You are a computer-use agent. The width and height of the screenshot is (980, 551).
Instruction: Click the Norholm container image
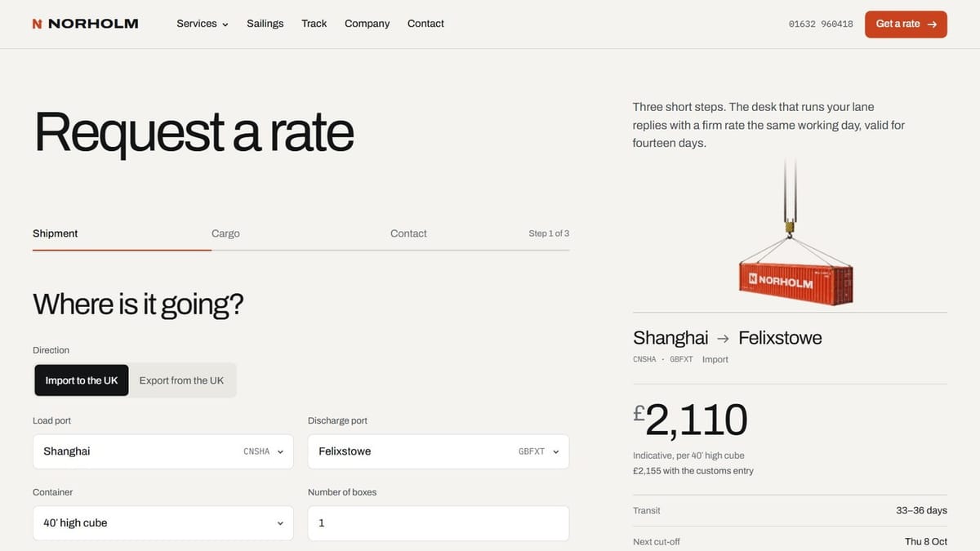click(795, 233)
